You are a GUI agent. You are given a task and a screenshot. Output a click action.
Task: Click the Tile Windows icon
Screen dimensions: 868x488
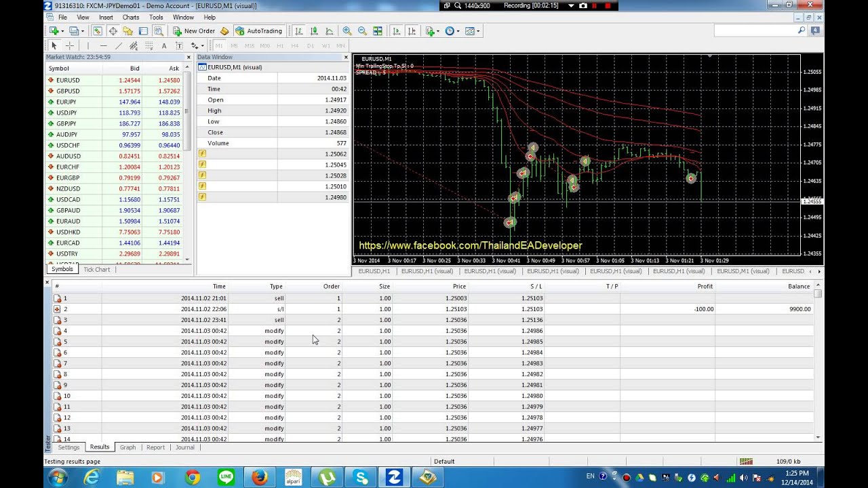(x=378, y=30)
